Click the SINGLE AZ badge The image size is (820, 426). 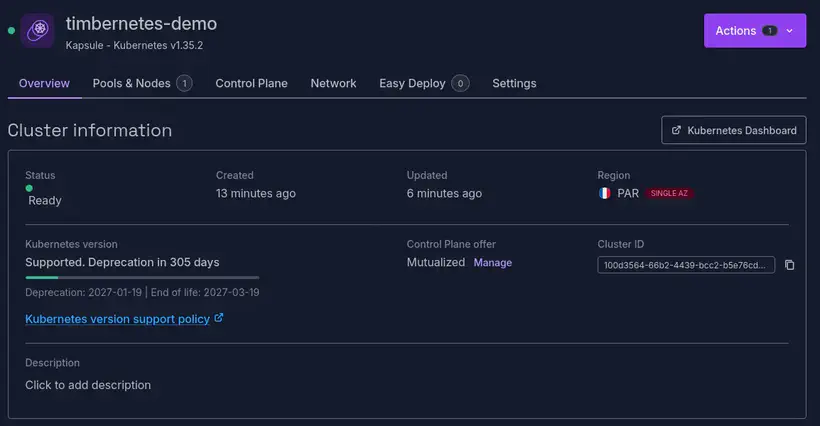[669, 193]
